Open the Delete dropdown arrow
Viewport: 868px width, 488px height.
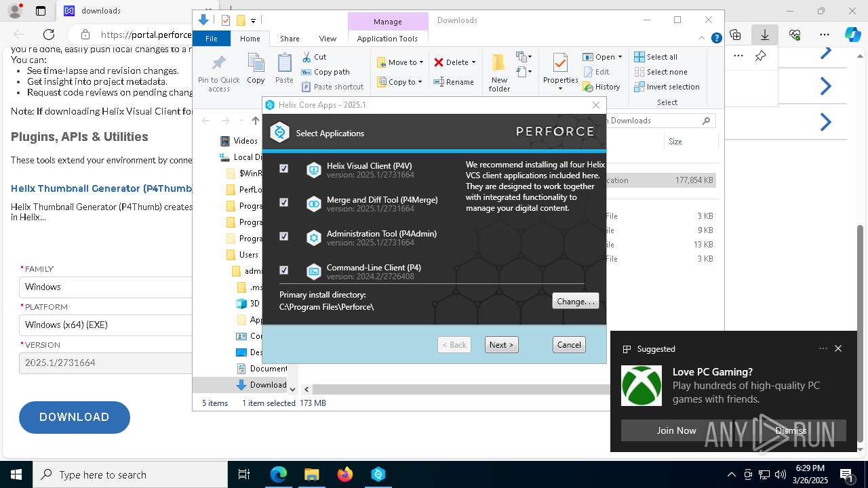473,62
